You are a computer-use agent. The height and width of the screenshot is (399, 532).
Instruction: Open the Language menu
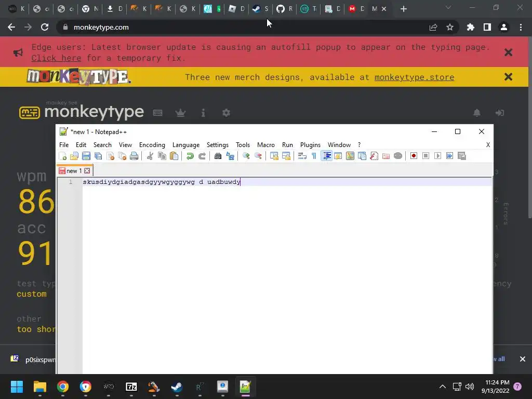pyautogui.click(x=186, y=145)
